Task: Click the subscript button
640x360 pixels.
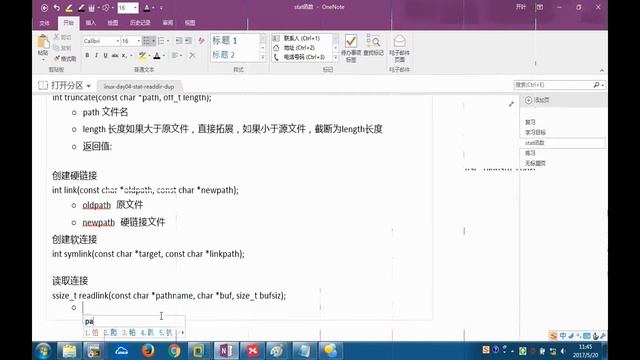Action: tap(124, 56)
